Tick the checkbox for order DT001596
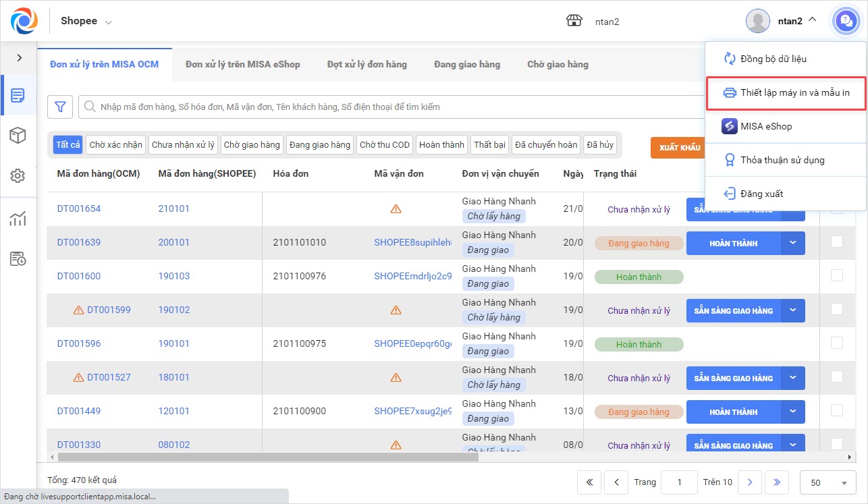This screenshot has width=868, height=504. point(837,343)
